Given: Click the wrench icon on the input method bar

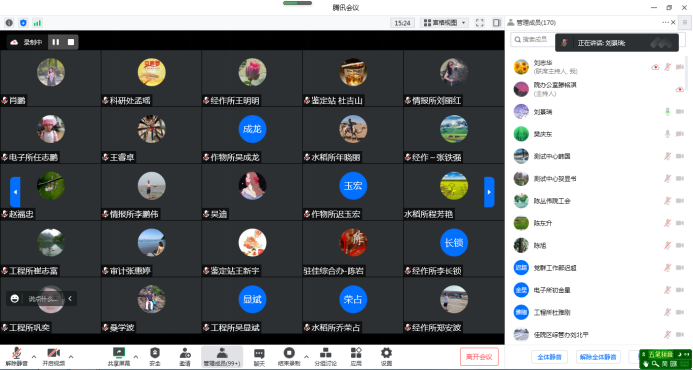Looking at the screenshot, I should click(x=655, y=364).
